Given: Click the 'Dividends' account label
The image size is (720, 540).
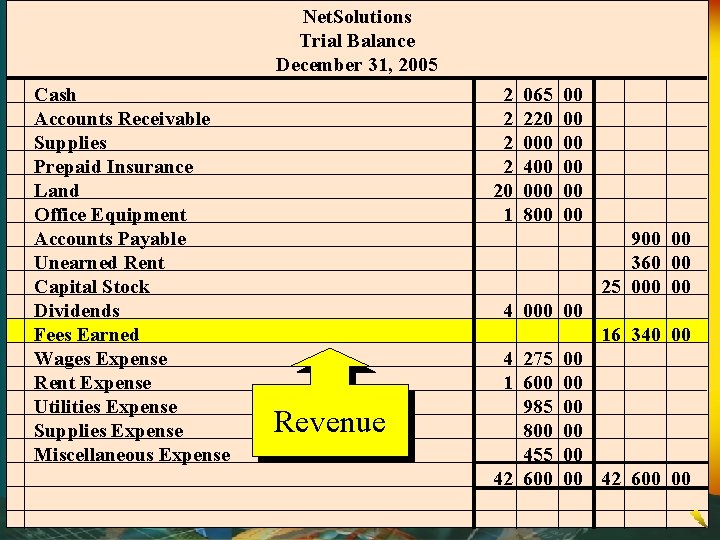Looking at the screenshot, I should pos(77,311).
